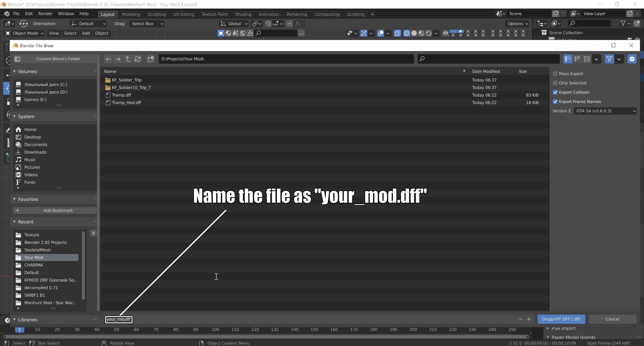Check the Only Selected option
644x346 pixels.
click(x=555, y=83)
